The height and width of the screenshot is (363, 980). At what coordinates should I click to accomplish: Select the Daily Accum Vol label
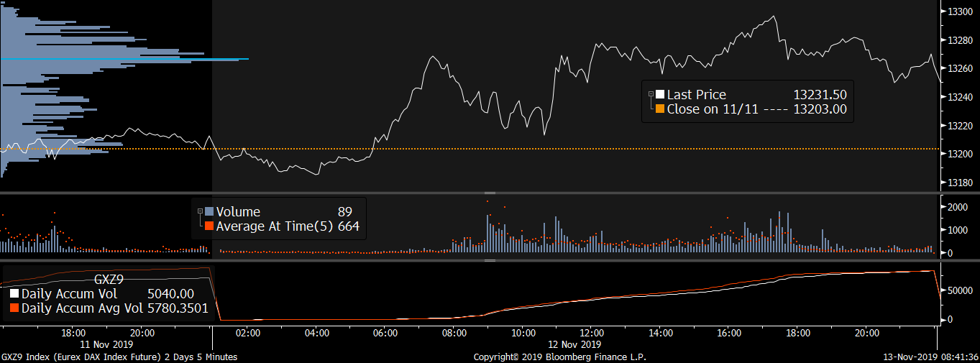69,293
